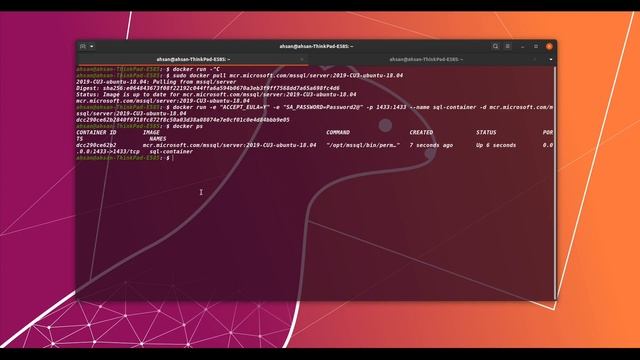Screen dimensions: 640x360
Task: Close the terminal with the orange button
Action: tap(549, 47)
